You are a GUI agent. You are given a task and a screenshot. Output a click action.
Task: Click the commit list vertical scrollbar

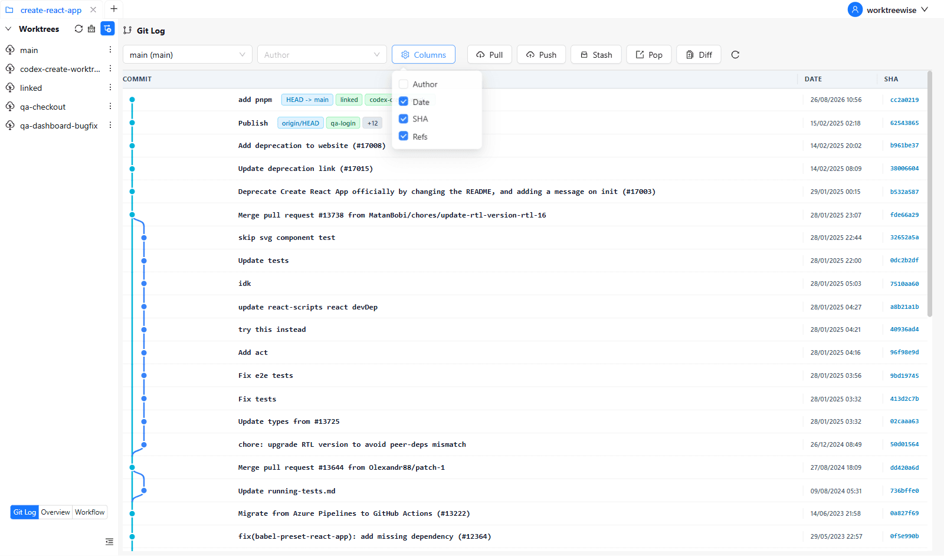point(930,195)
